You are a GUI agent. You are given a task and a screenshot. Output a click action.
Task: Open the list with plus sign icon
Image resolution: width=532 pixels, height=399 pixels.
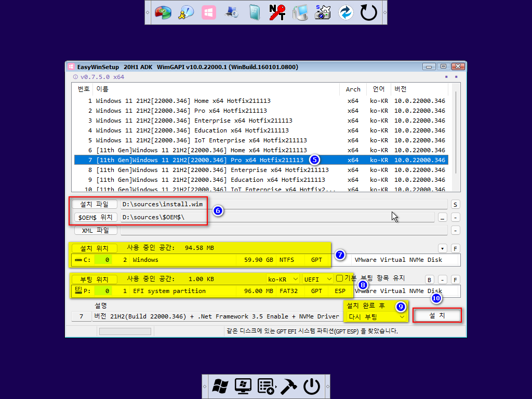click(x=266, y=387)
